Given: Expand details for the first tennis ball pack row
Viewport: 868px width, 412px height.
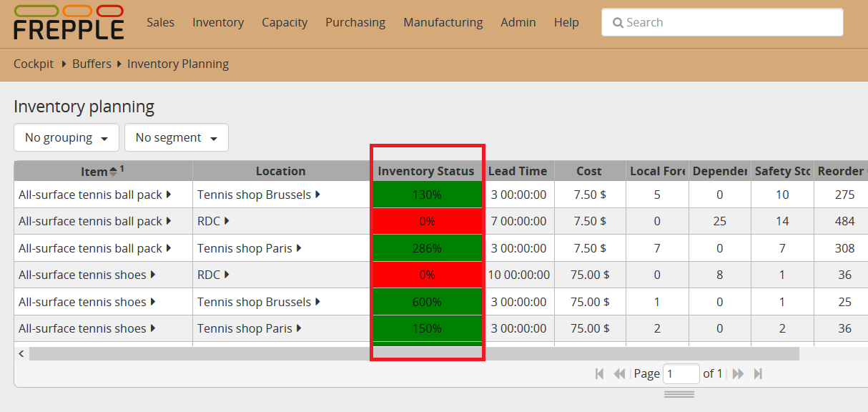Looking at the screenshot, I should click(x=167, y=194).
